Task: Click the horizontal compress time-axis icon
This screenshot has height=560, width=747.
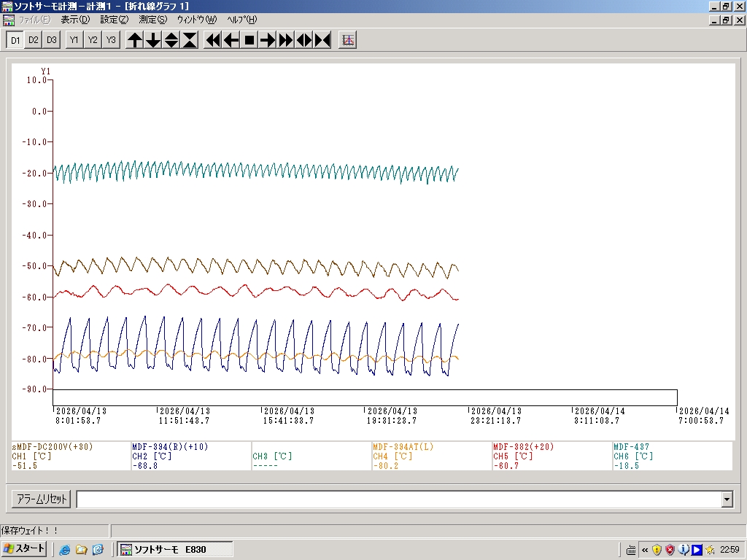Action: point(322,40)
